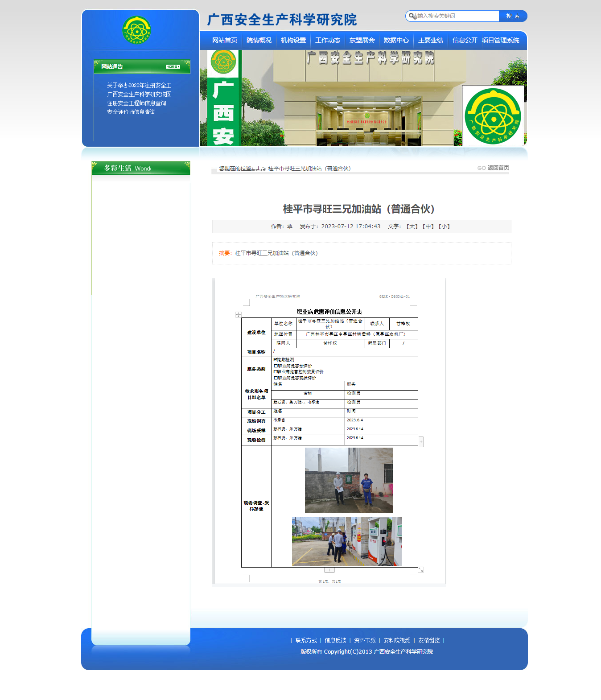Click the resize handle at the table's corner
Viewport: 601px width, 700px height.
pos(421,570)
